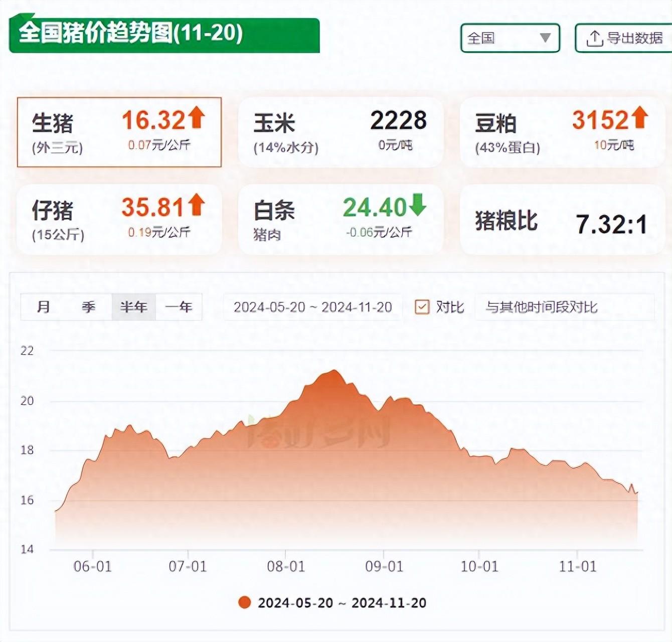This screenshot has height=642, width=672.
Task: Click the green down arrow next to 24.40
Action: click(x=418, y=205)
